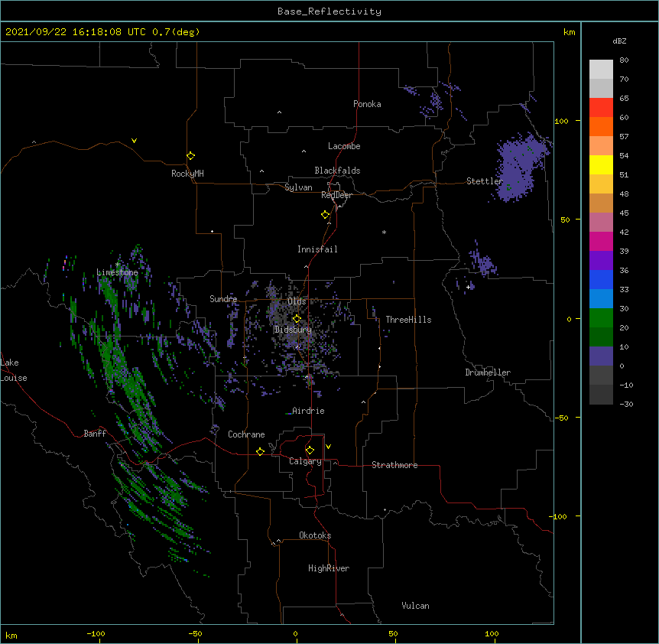The image size is (659, 644).
Task: Click the Sundre city label
Action: 223,299
